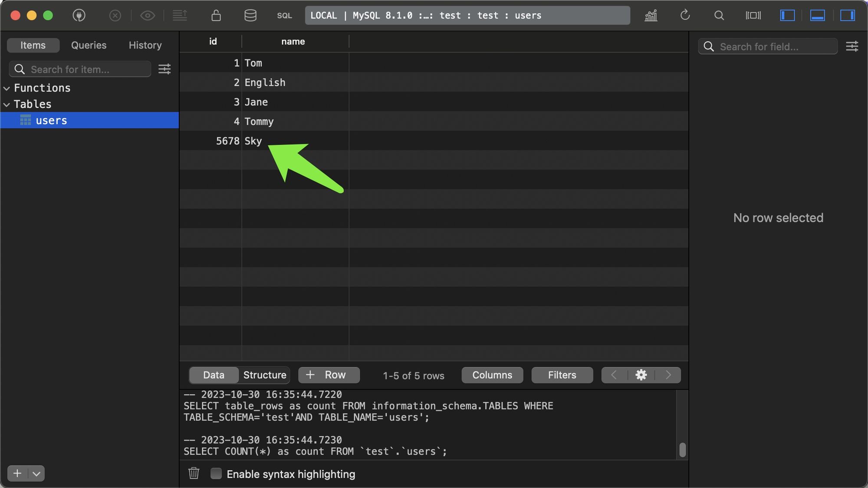Click the refresh circular arrow icon
868x488 pixels.
pyautogui.click(x=685, y=15)
